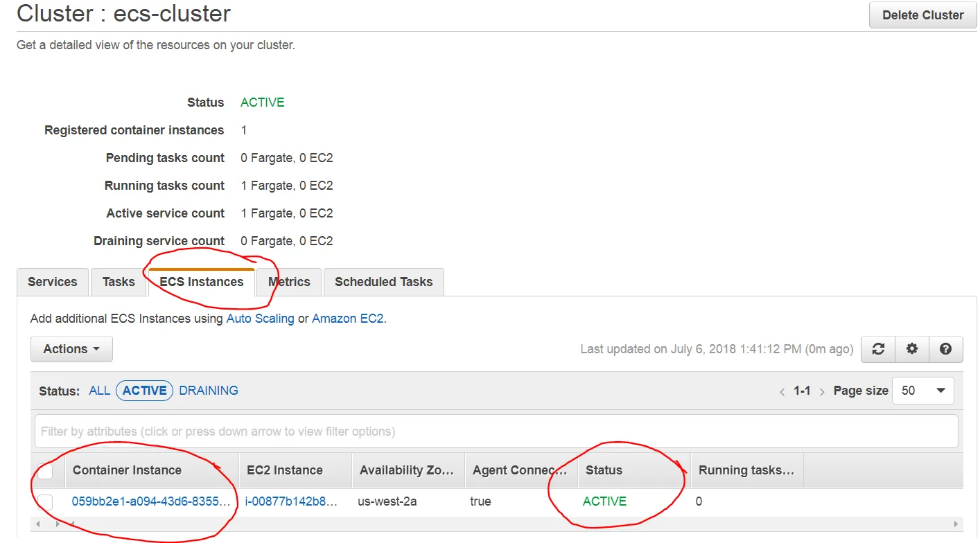Open the Scheduled Tasks tab

(x=384, y=282)
